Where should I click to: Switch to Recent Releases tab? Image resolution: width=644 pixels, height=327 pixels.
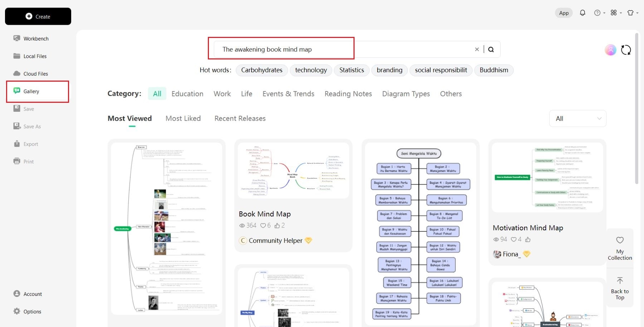(240, 119)
